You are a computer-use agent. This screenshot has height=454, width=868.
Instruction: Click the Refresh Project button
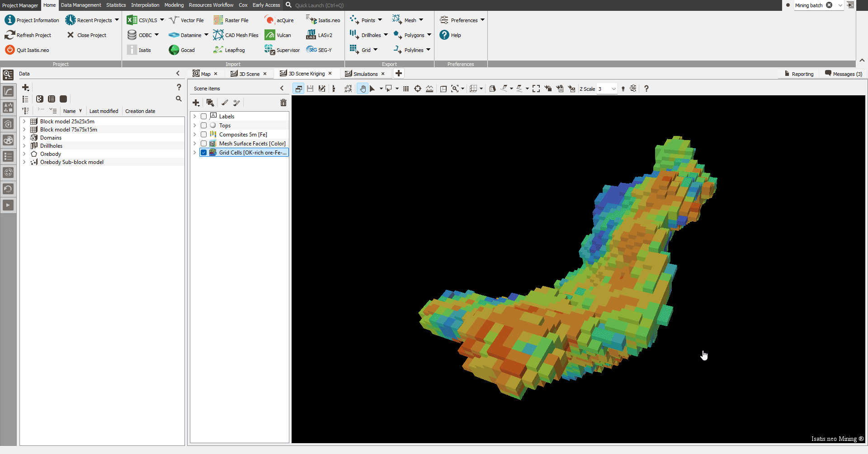tap(28, 35)
